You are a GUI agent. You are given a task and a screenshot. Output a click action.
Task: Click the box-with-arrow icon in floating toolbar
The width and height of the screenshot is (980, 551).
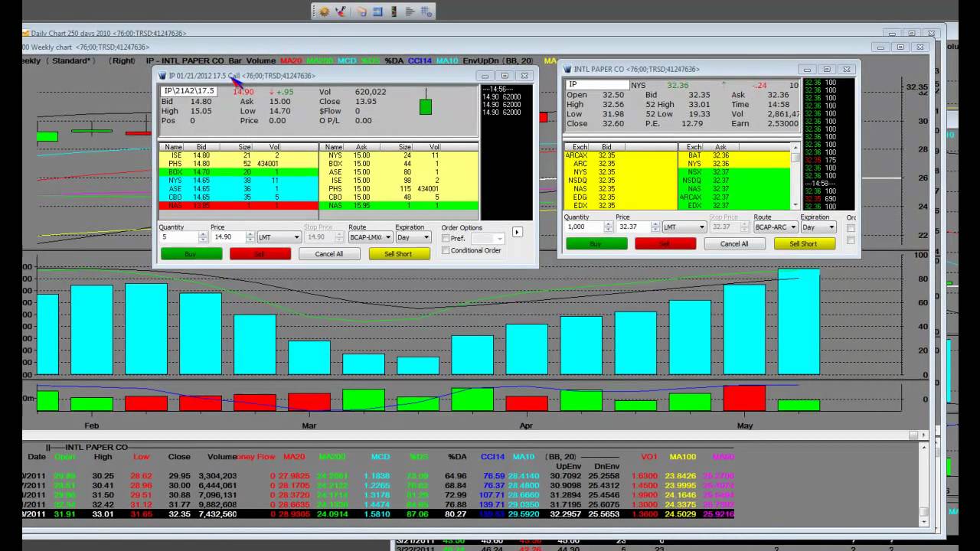(x=361, y=11)
